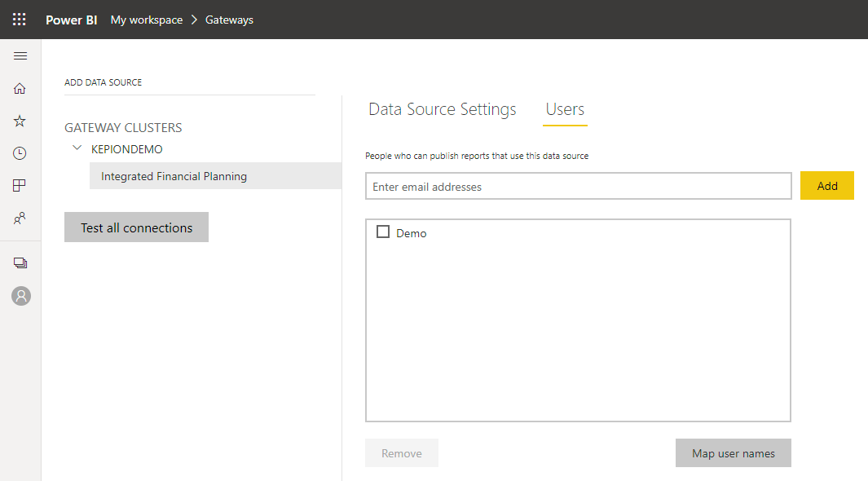Go to Home in the sidebar
Viewport: 868px width, 481px height.
tap(20, 89)
